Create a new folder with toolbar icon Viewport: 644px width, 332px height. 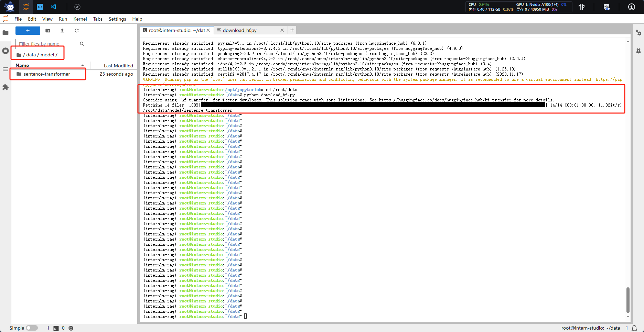(x=48, y=31)
